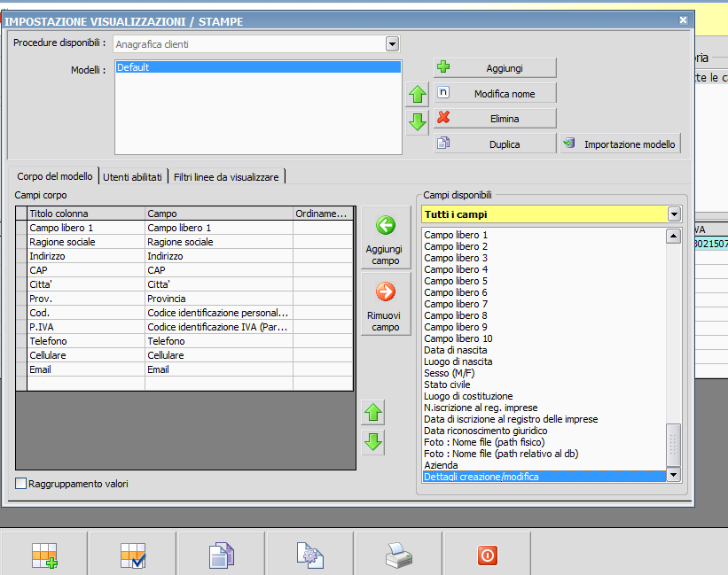Viewport: 728px width, 575px height.
Task: Click the printer icon in the bottom toolbar
Action: (x=399, y=555)
